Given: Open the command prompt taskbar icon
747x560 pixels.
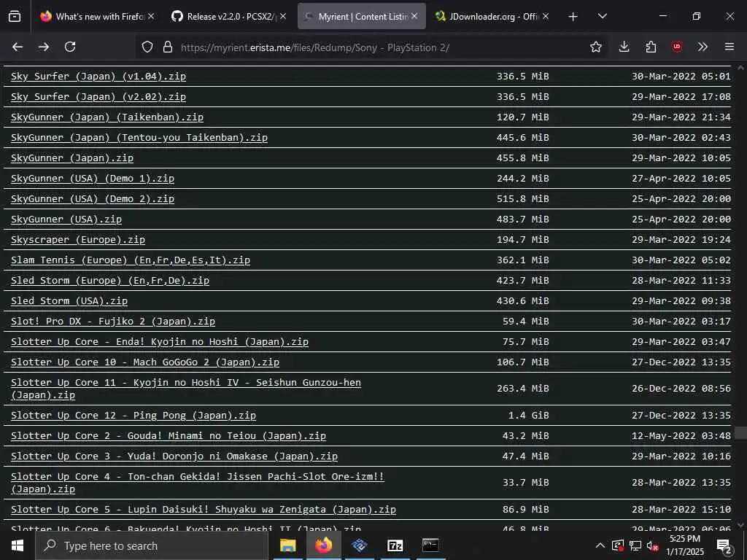Looking at the screenshot, I should pyautogui.click(x=430, y=545).
